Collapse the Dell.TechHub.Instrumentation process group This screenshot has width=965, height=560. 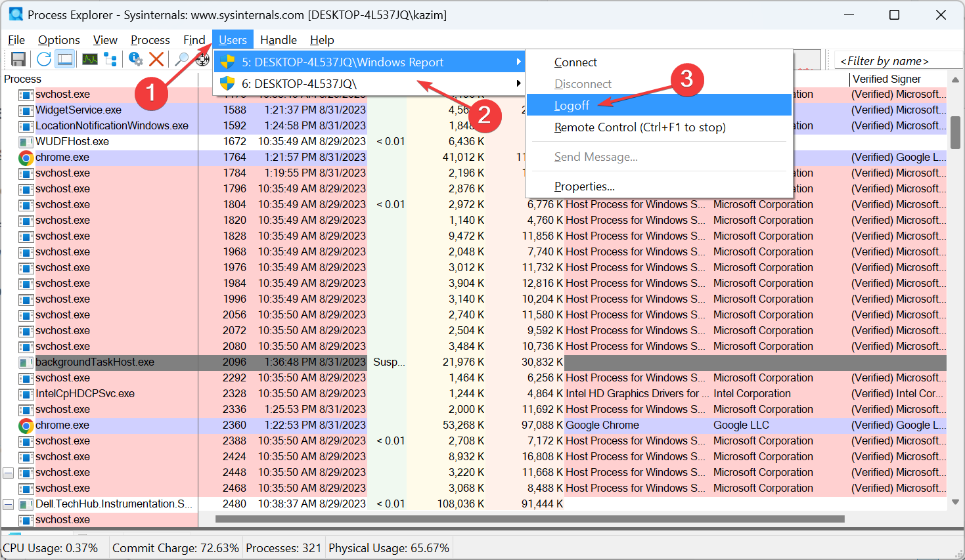tap(8, 504)
